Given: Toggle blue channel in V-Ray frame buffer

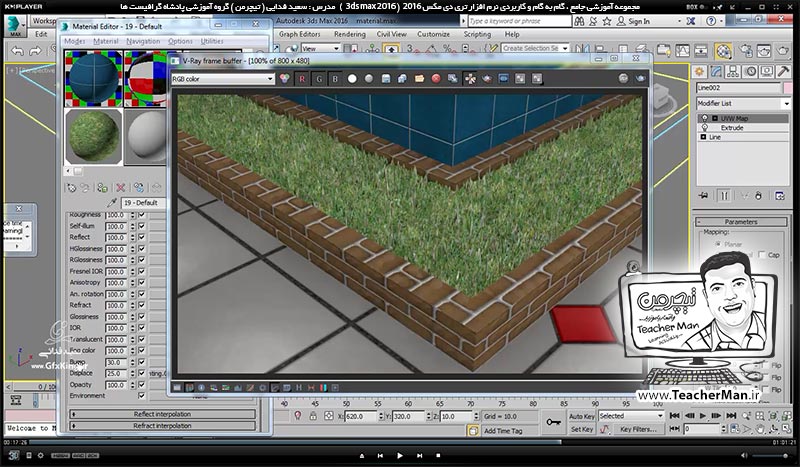Looking at the screenshot, I should pos(335,79).
